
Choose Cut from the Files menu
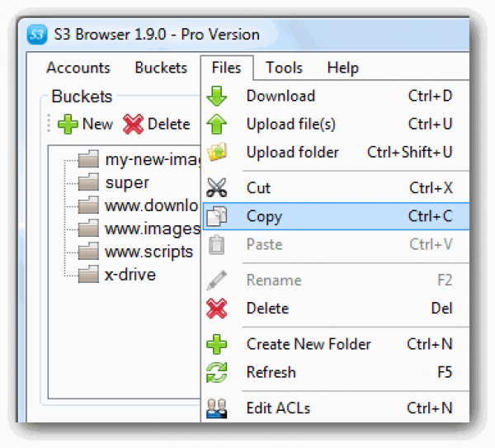[335, 188]
